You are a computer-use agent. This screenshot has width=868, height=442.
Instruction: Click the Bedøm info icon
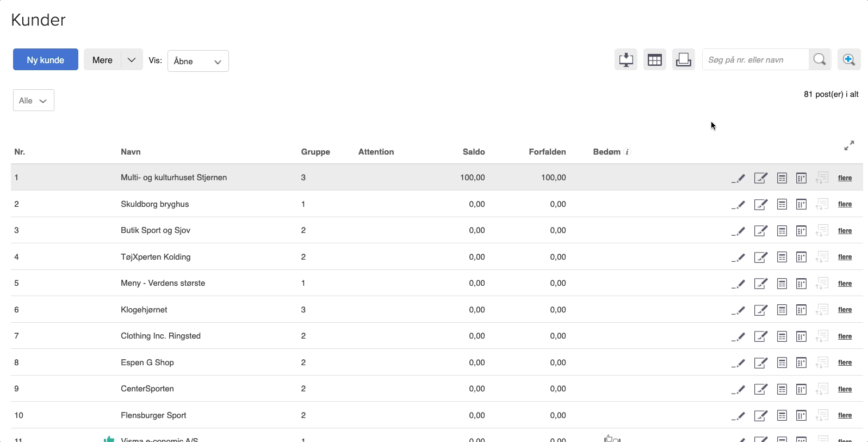(x=627, y=152)
